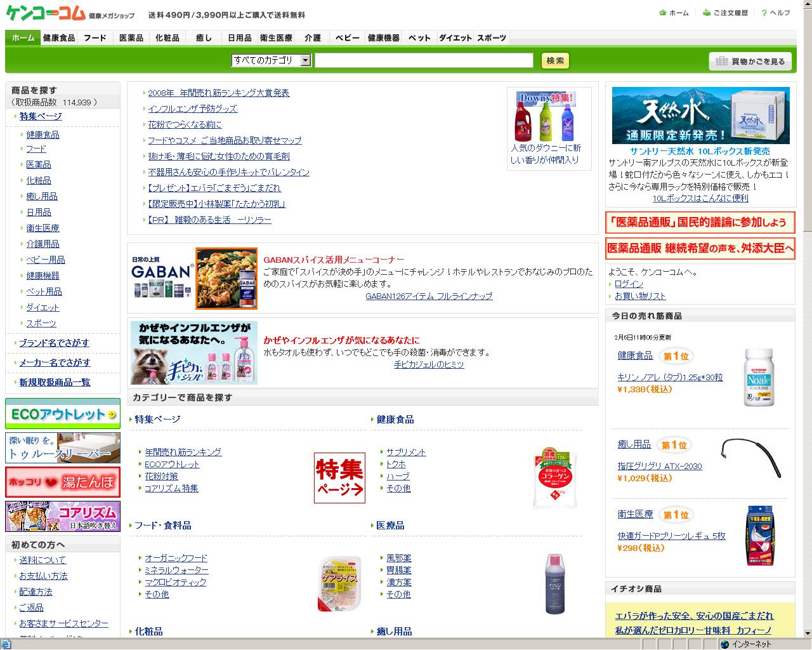Open the すべてのカテゴリ category dropdown
This screenshot has height=650, width=812.
271,60
